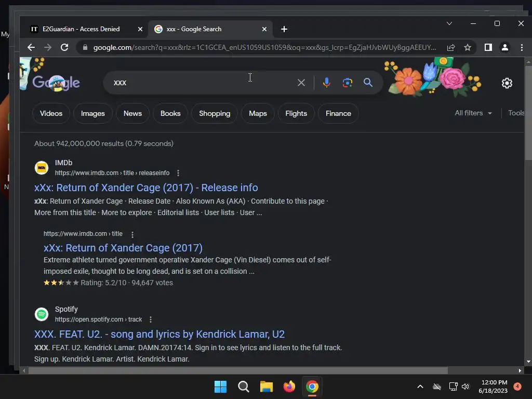Viewport: 532px width, 399px height.
Task: Switch to Books results
Action: coord(170,113)
